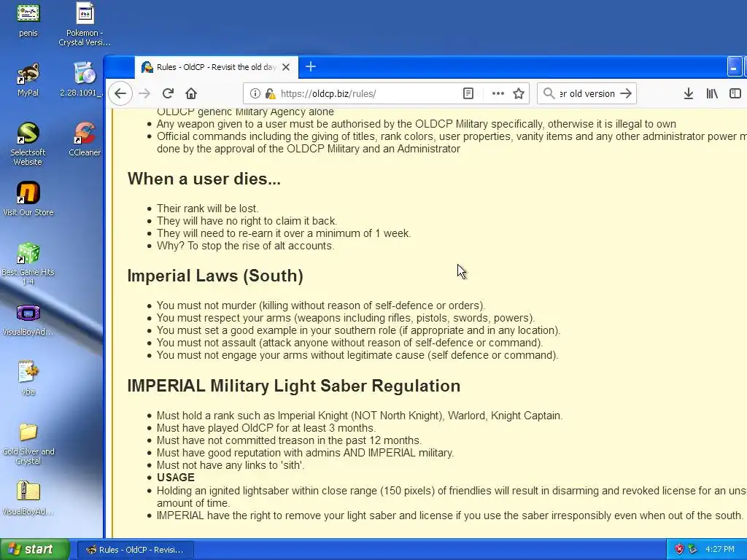Click 'Why? To stop the rise of alt accounts.'
The width and height of the screenshot is (747, 560).
point(246,246)
